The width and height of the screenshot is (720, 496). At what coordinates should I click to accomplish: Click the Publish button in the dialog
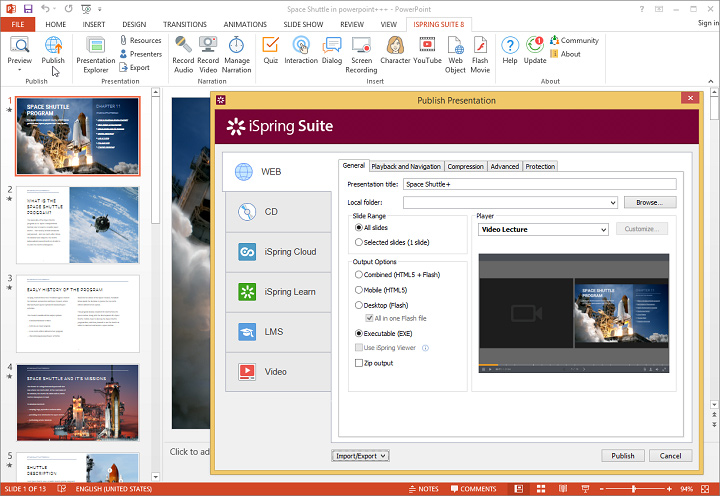pos(623,456)
